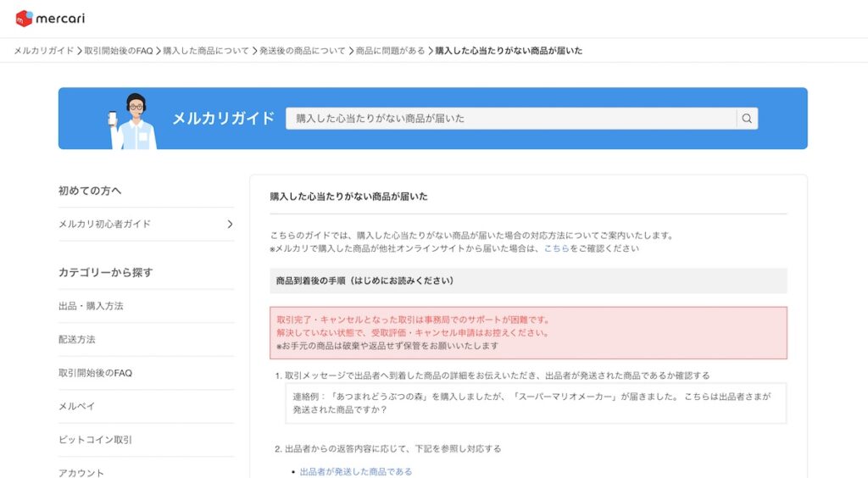
Task: Open breadcrumb 発送後の商品について
Action: coord(303,51)
